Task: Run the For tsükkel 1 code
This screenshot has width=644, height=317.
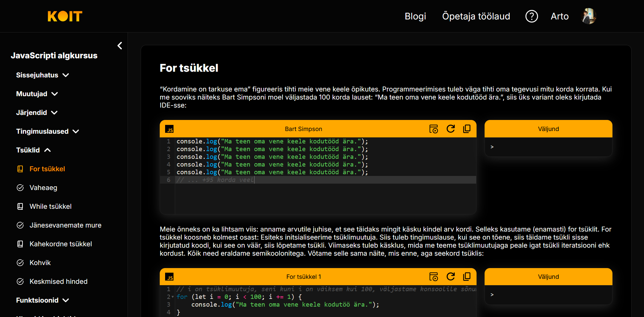Action: tap(434, 277)
